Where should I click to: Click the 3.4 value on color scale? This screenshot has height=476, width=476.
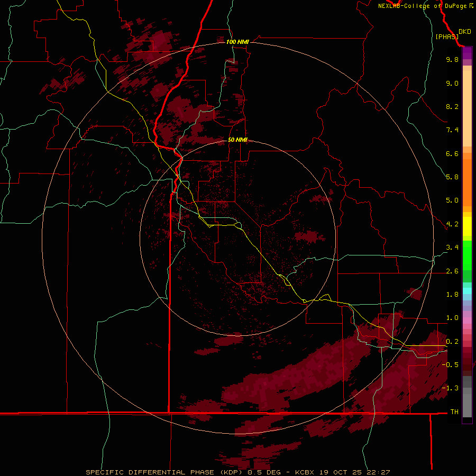coord(452,248)
